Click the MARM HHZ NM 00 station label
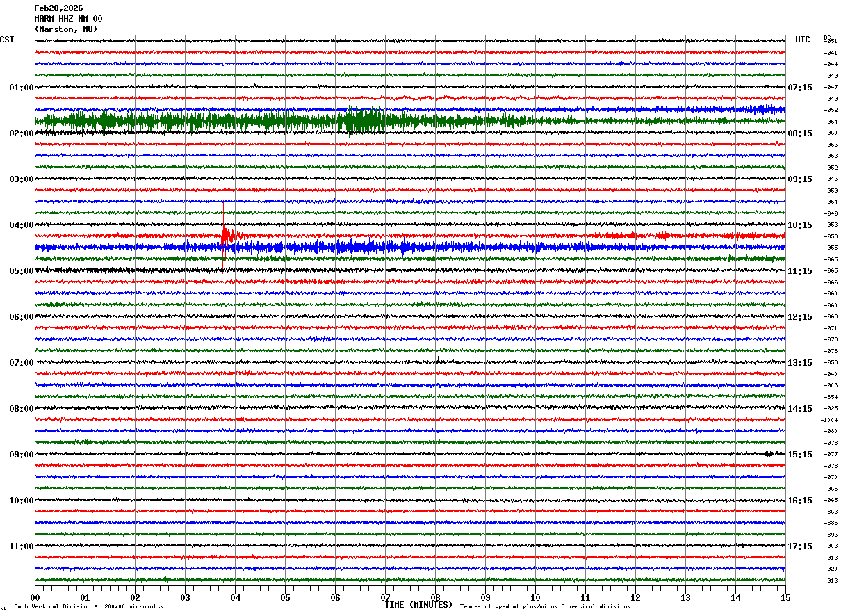This screenshot has width=841, height=616. pyautogui.click(x=68, y=19)
